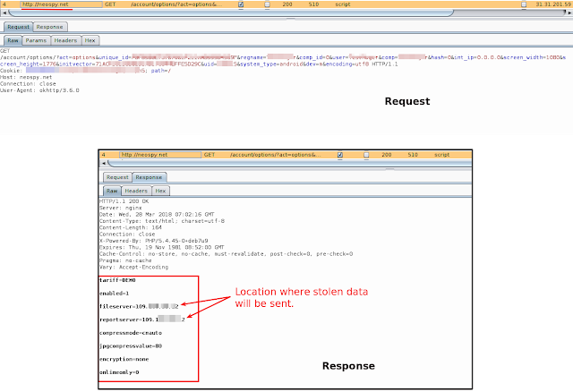The height and width of the screenshot is (392, 573).
Task: Open the Headers tab in the upper request viewer
Action: (65, 40)
